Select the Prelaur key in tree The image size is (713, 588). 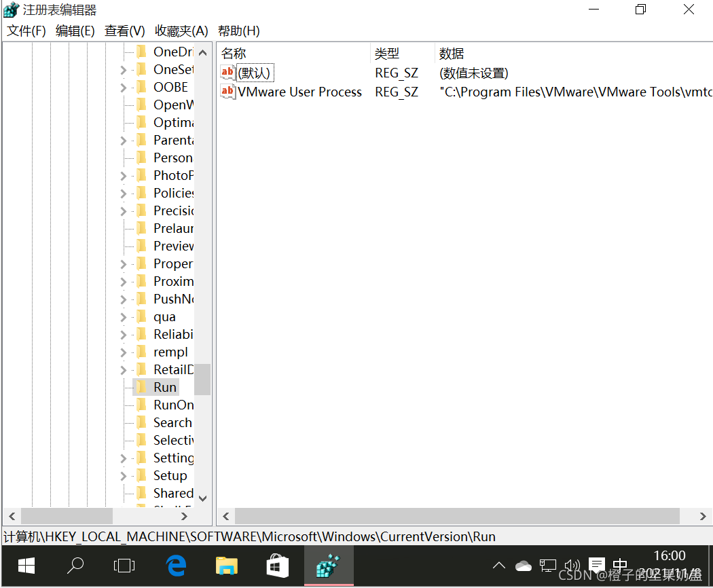(x=174, y=228)
